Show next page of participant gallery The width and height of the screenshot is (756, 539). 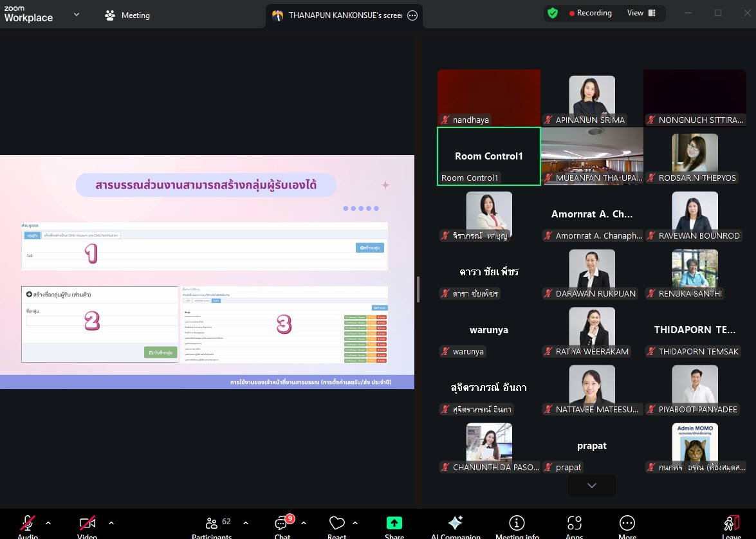[591, 486]
